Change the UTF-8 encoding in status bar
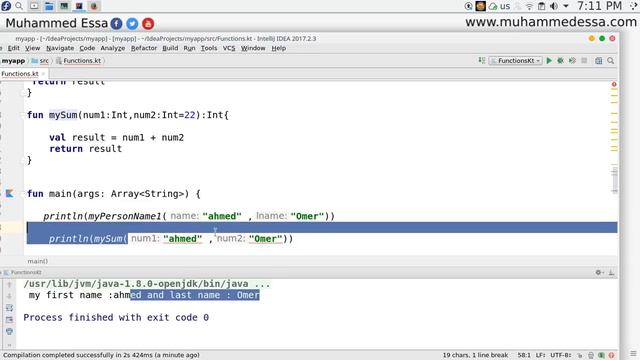The width and height of the screenshot is (640, 360). click(x=560, y=355)
